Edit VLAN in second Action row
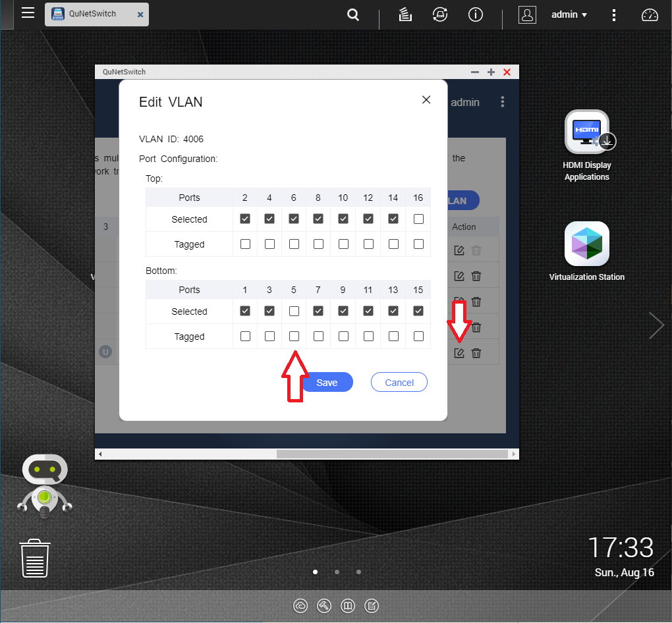This screenshot has width=672, height=623. click(x=459, y=276)
